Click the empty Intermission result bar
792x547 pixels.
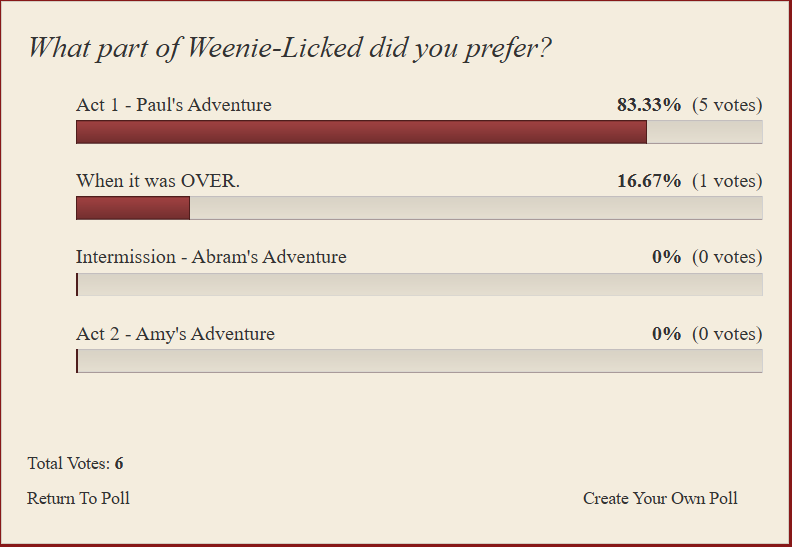(x=419, y=284)
